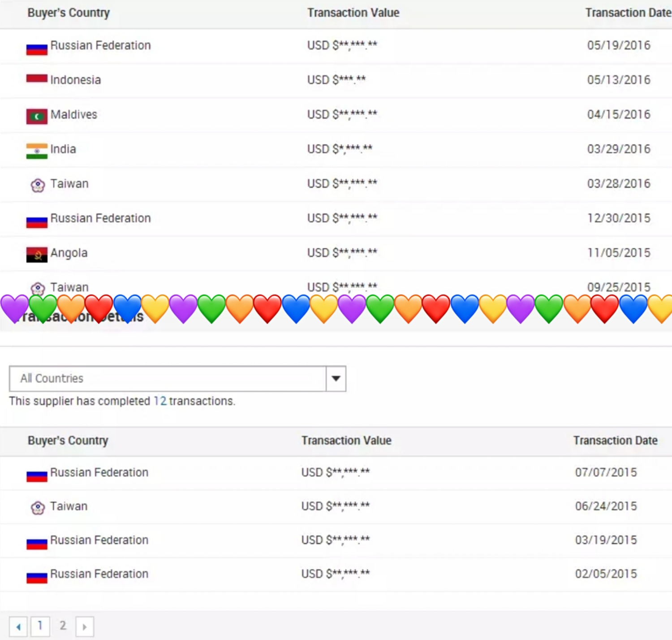
Task: Click the All Countries combo box field
Action: [168, 379]
